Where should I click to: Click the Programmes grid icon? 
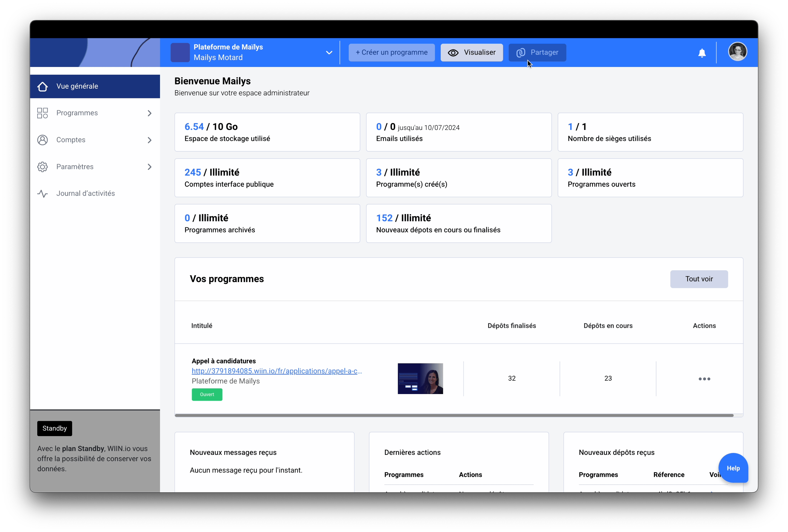coord(42,113)
